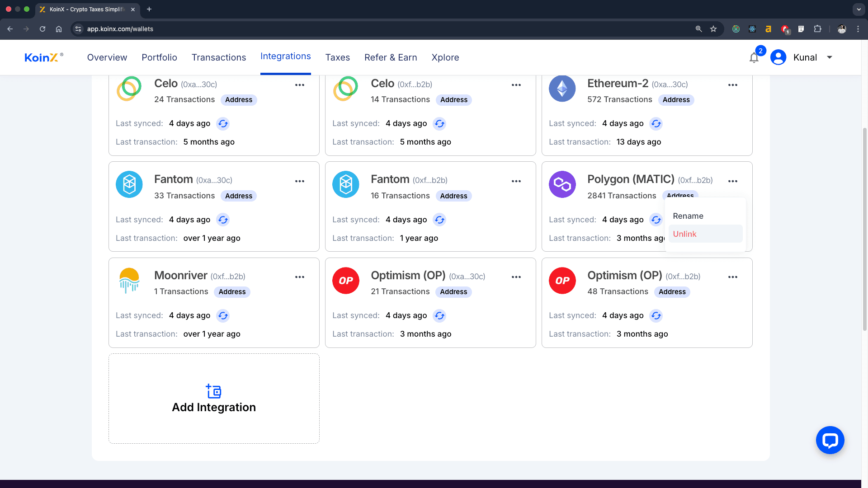868x488 pixels.
Task: Open options menu for Ethereum-2
Action: (x=733, y=85)
